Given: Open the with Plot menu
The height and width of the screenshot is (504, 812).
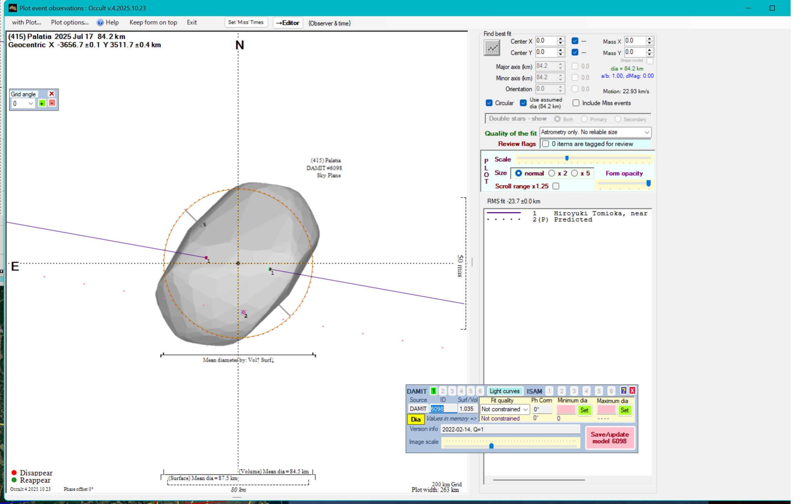Looking at the screenshot, I should click(x=26, y=22).
